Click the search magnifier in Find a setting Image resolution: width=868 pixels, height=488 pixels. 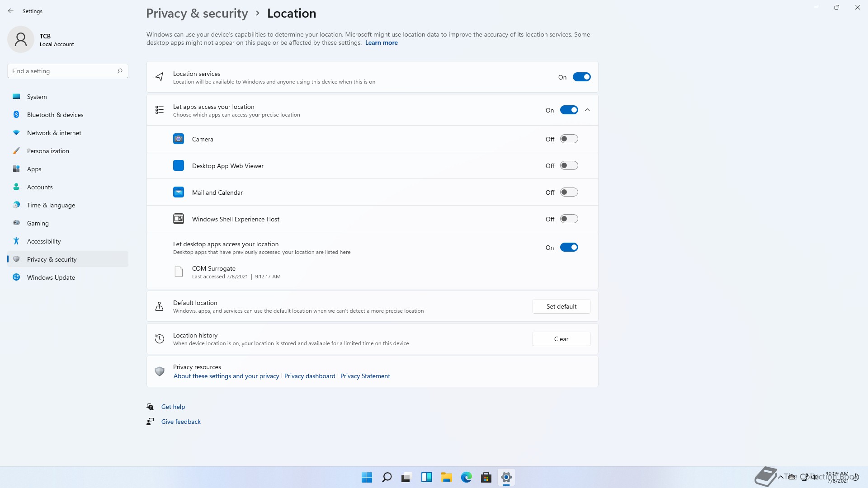click(x=120, y=71)
